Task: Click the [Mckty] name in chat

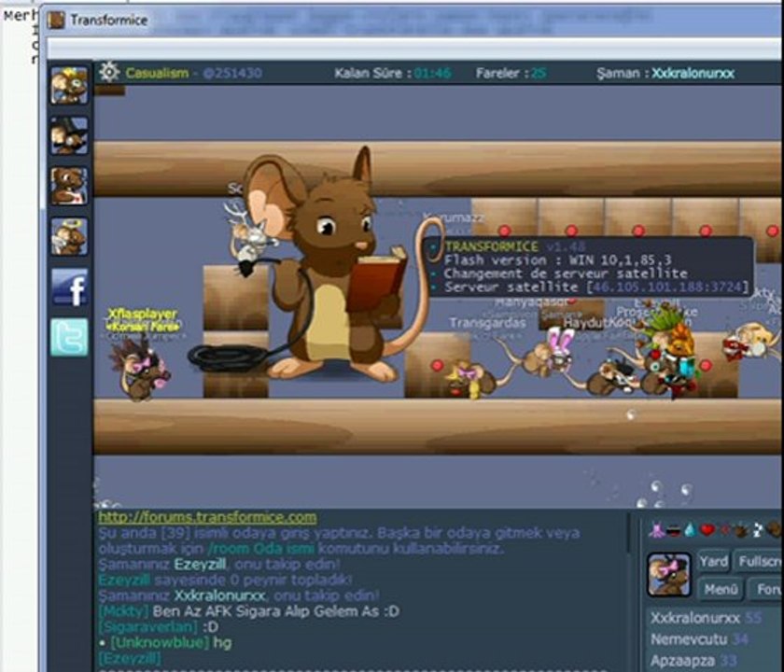Action: (123, 611)
